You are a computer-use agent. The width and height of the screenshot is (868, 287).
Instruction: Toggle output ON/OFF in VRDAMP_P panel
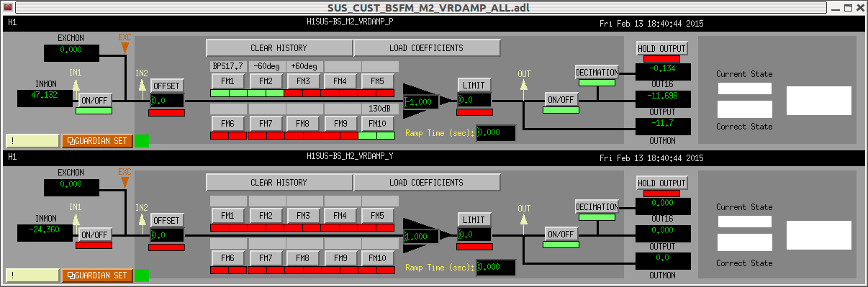click(561, 99)
